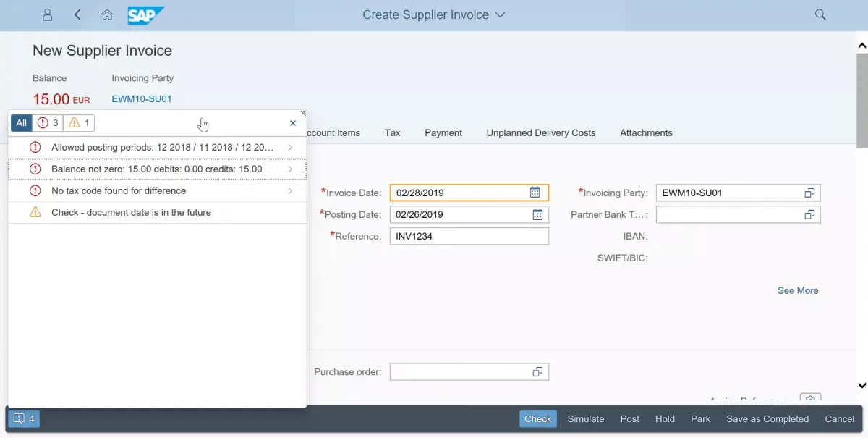The height and width of the screenshot is (438, 868).
Task: Open Unplanned Delivery Costs tab
Action: [x=541, y=132]
